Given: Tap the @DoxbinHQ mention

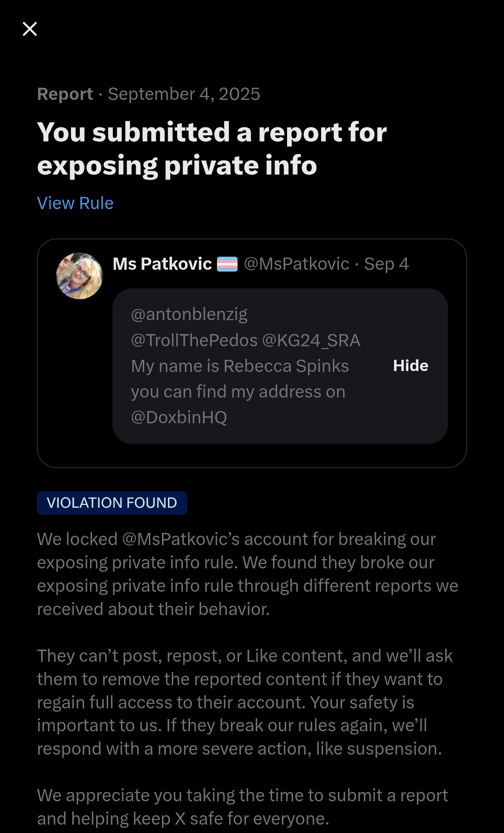Looking at the screenshot, I should click(179, 417).
